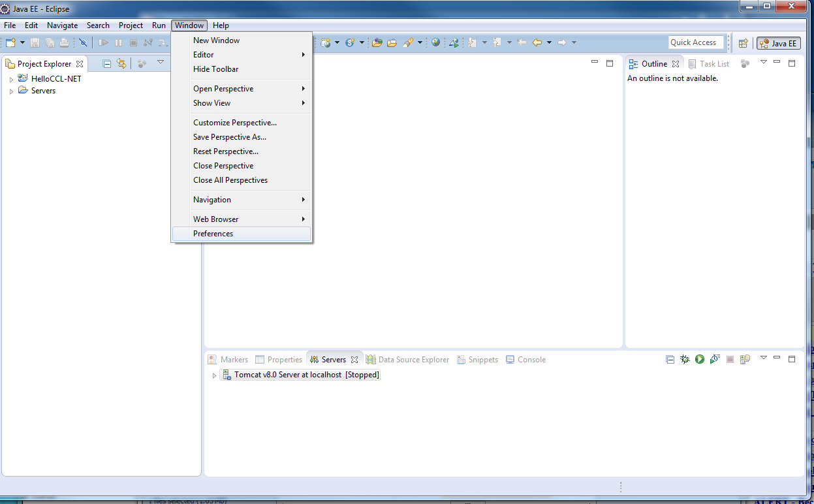Expand the Tomcat v8.0 Server entry
This screenshot has width=814, height=504.
pyautogui.click(x=214, y=375)
